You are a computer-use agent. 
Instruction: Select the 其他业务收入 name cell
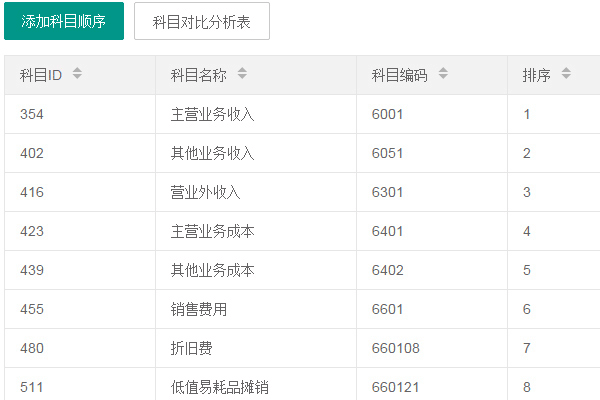(x=213, y=153)
